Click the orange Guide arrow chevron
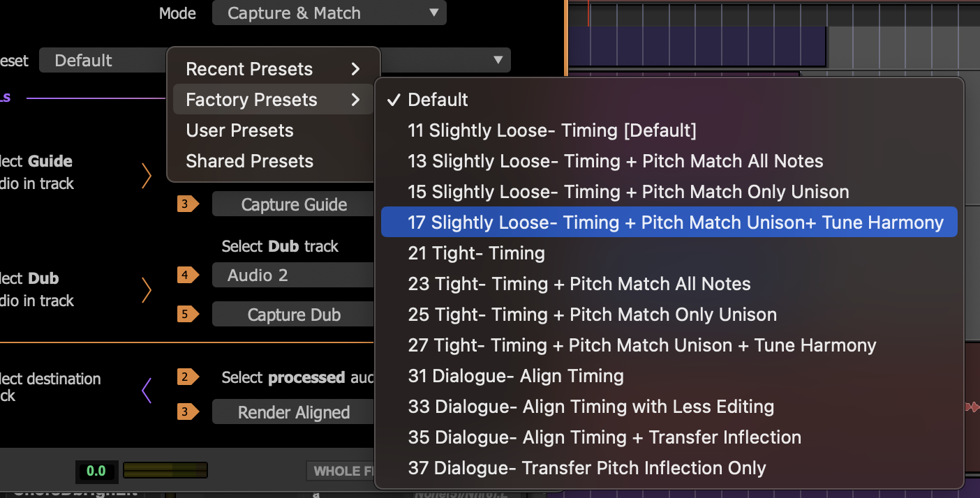980x498 pixels. click(147, 176)
